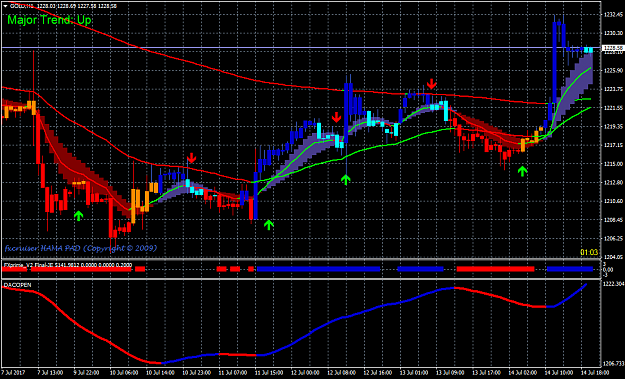Click the '13 Jul 17:00' time label
This screenshot has width=625, height=379.
(487, 373)
